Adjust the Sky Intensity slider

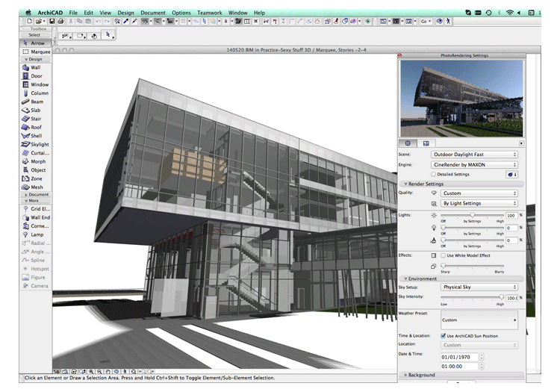(x=501, y=297)
